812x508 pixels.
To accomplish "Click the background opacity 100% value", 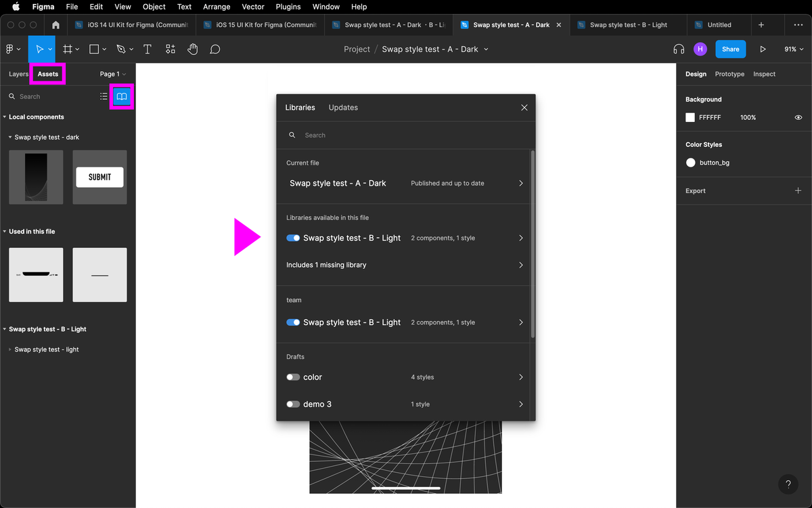I will pos(748,118).
